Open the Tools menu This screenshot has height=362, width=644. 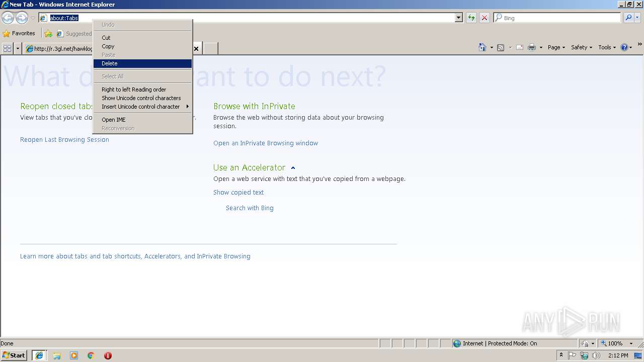[607, 47]
